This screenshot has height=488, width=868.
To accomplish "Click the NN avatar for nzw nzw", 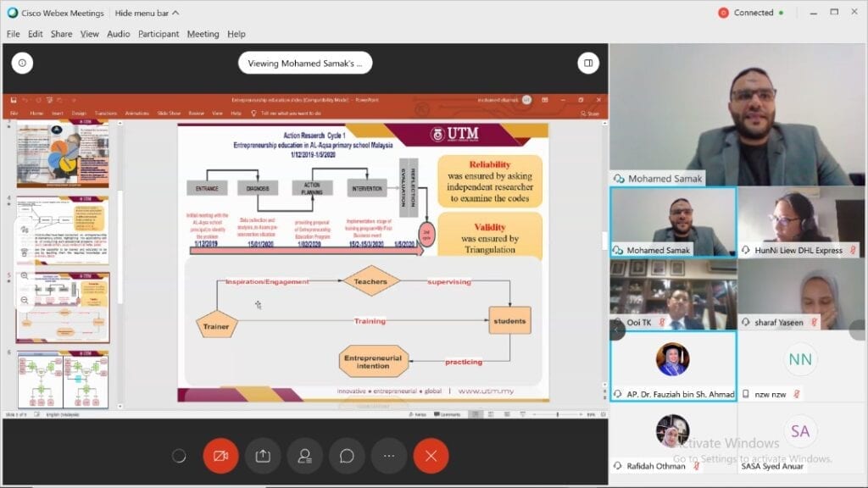I will pyautogui.click(x=800, y=359).
